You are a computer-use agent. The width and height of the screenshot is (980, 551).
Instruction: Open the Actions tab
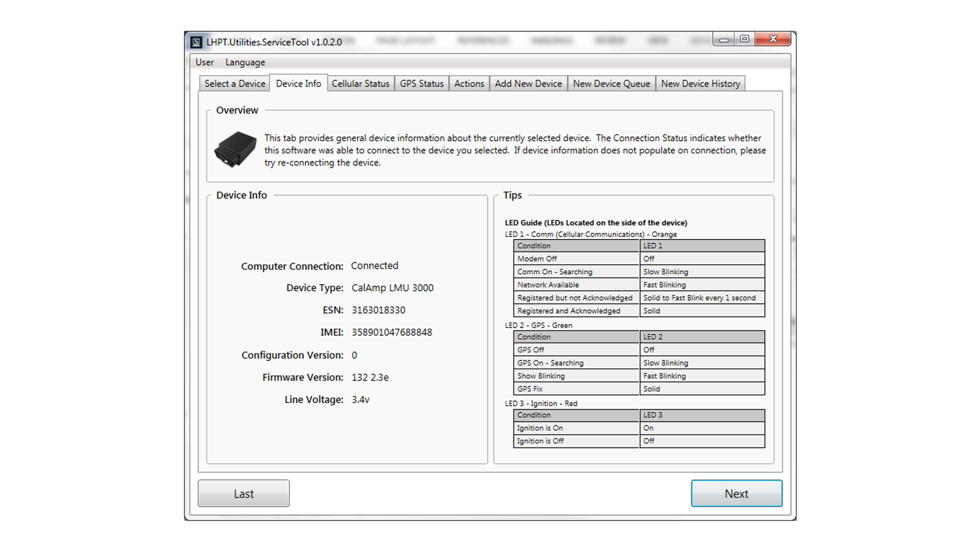pyautogui.click(x=469, y=84)
